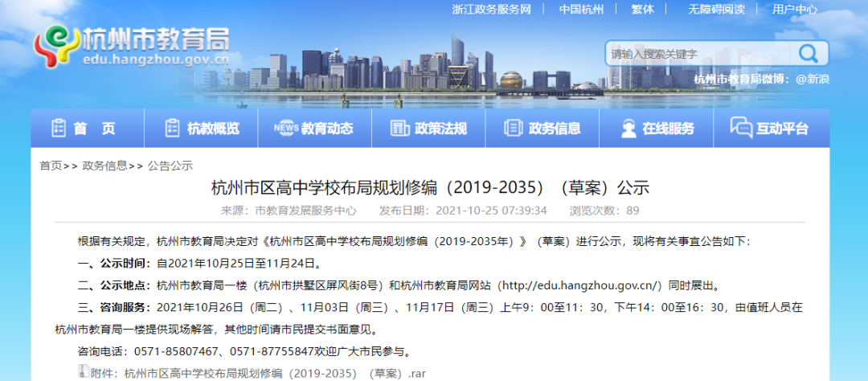Click the 在线服务 person icon

click(x=628, y=129)
